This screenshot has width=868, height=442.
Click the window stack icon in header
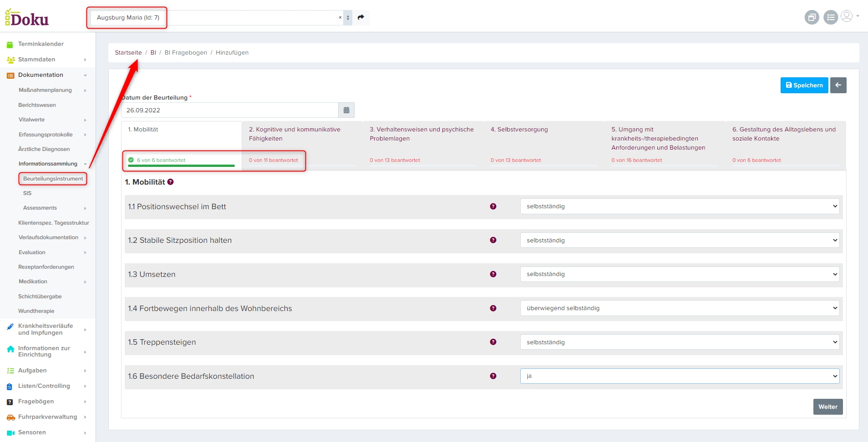(x=812, y=17)
